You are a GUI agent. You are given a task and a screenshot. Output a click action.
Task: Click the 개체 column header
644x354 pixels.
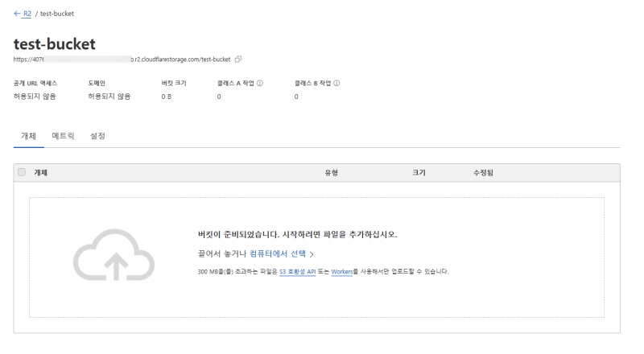click(x=41, y=172)
